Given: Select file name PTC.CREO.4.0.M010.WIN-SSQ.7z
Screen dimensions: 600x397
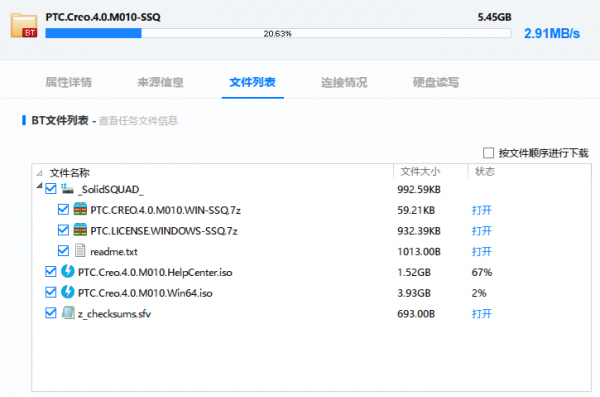Looking at the screenshot, I should (166, 210).
